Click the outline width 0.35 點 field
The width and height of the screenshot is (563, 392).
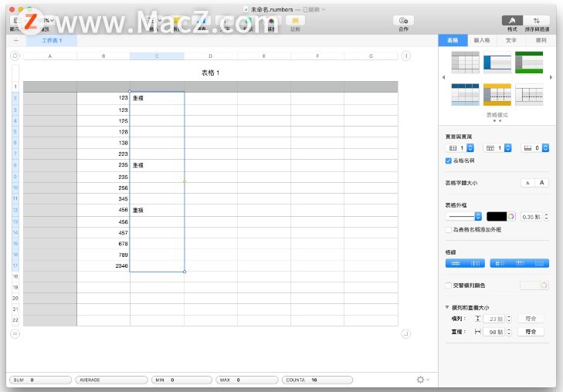click(x=531, y=217)
